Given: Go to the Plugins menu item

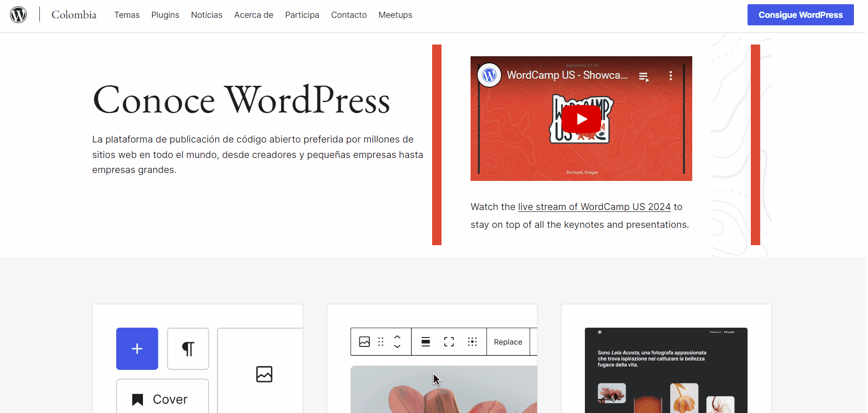Looking at the screenshot, I should pos(165,15).
